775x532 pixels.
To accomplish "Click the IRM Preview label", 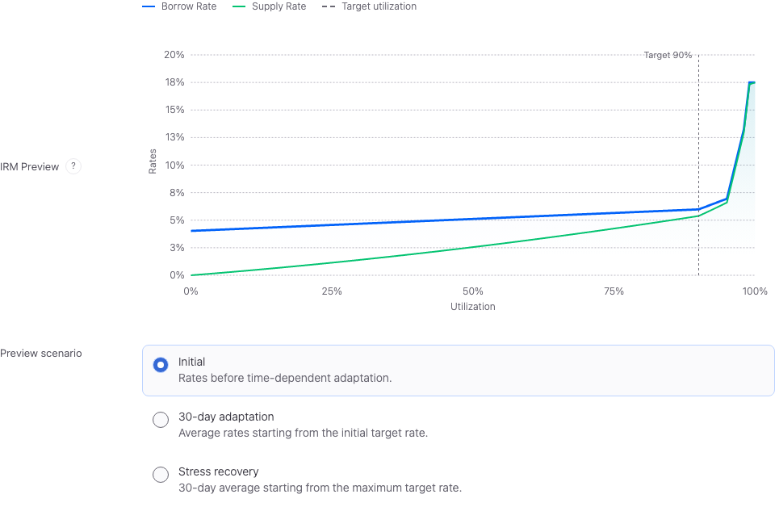I will [x=29, y=166].
